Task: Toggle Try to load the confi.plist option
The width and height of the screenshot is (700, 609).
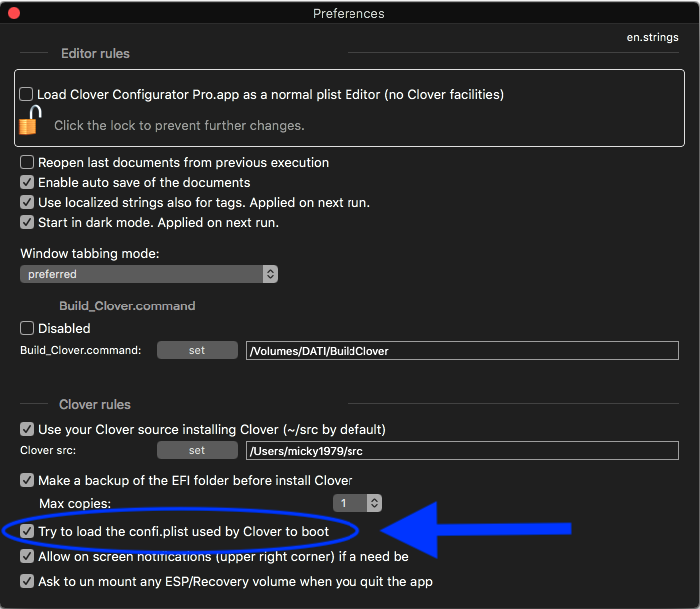Action: tap(27, 532)
